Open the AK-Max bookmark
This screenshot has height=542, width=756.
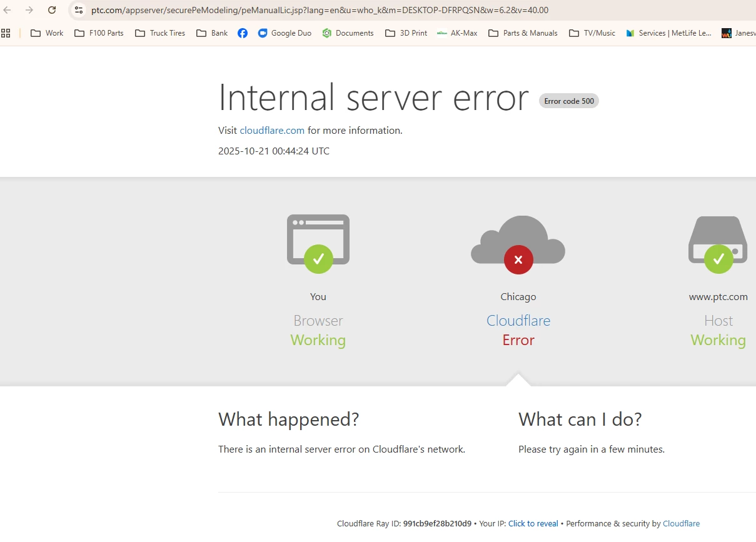(457, 33)
